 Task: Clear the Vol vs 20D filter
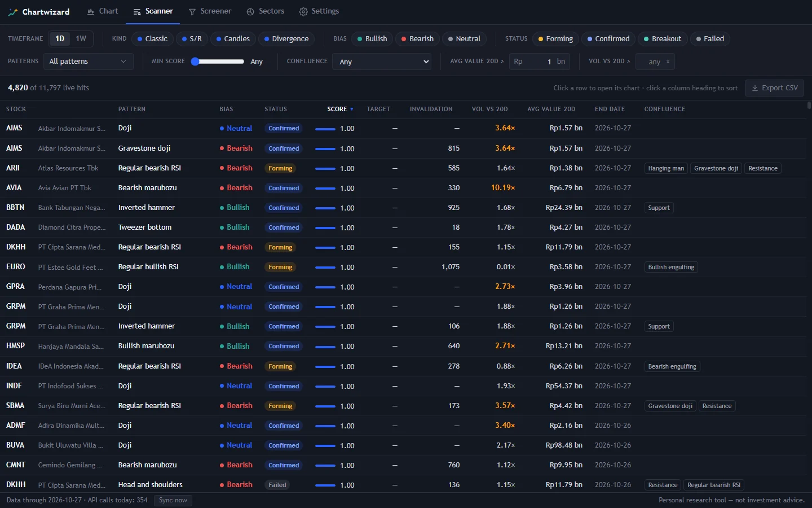[668, 62]
